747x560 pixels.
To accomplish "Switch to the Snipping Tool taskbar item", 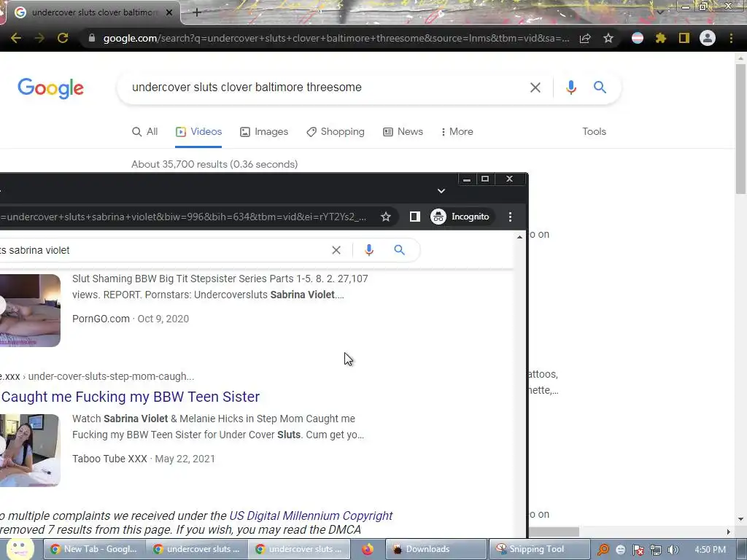I will pyautogui.click(x=539, y=549).
